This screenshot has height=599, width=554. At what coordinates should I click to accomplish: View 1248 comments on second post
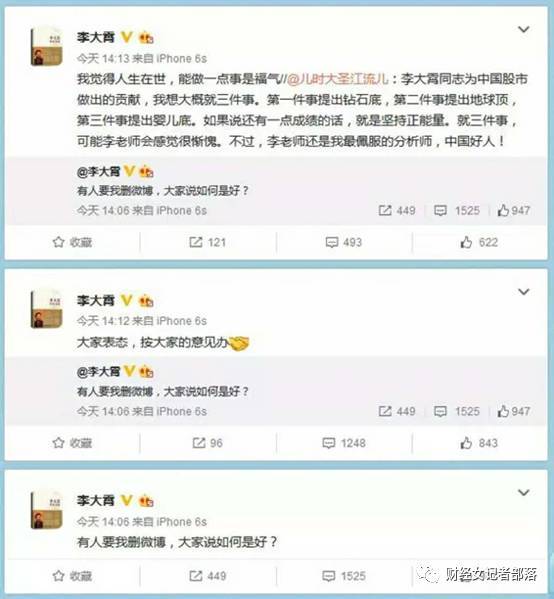tap(344, 443)
